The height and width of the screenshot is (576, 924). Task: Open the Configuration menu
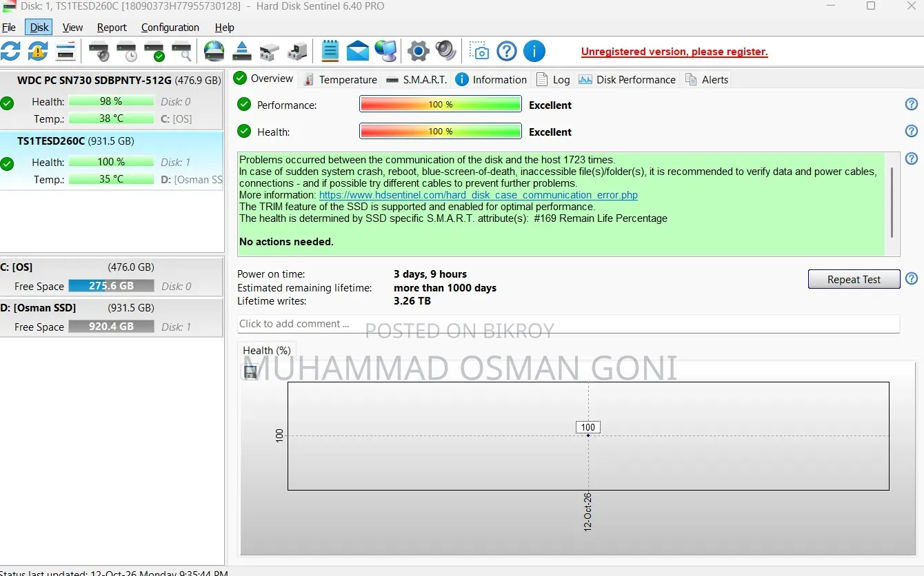click(170, 28)
